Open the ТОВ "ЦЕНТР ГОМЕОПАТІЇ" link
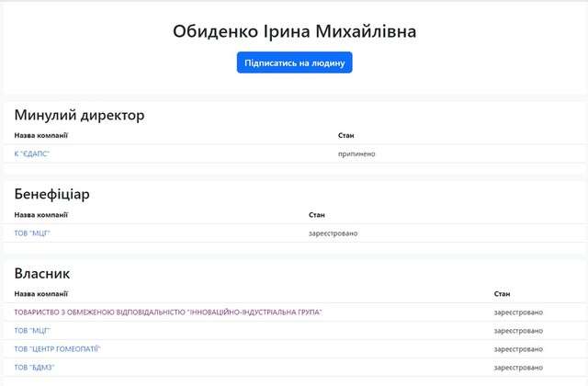The image size is (588, 386). point(57,349)
